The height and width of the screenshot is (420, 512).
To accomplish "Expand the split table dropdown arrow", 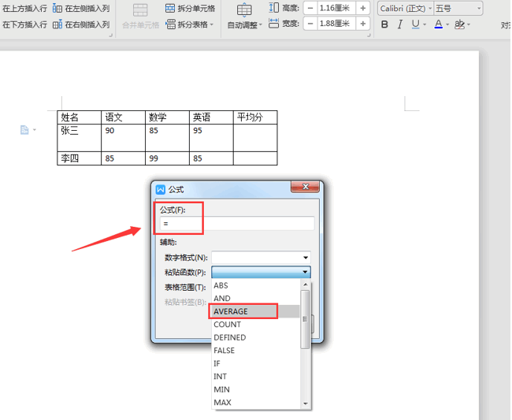I will click(212, 24).
